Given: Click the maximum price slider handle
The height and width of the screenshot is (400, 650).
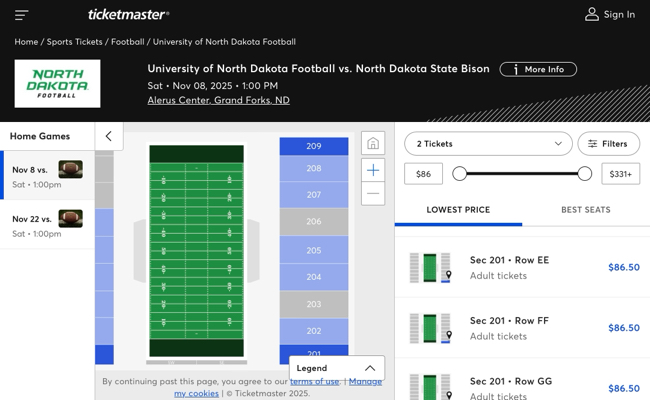Looking at the screenshot, I should pyautogui.click(x=584, y=174).
